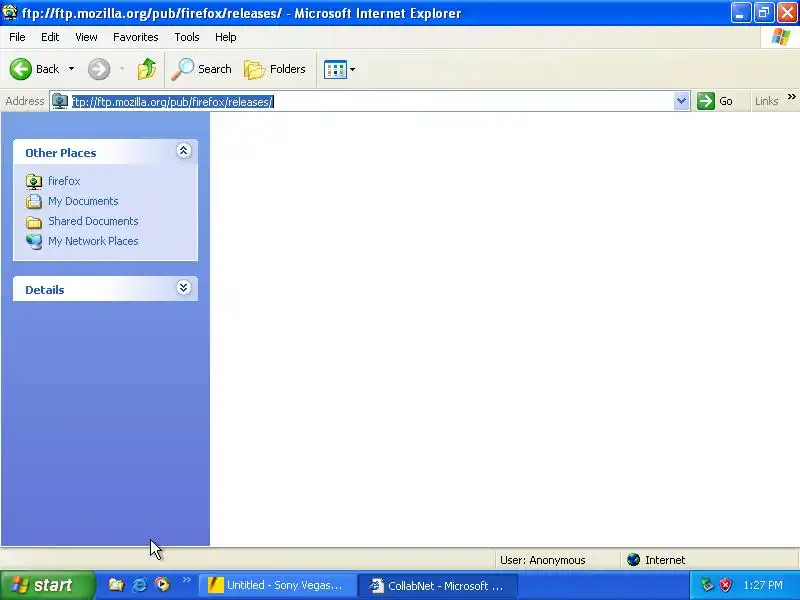The height and width of the screenshot is (600, 800).
Task: Open the Favorites menu
Action: [x=136, y=37]
